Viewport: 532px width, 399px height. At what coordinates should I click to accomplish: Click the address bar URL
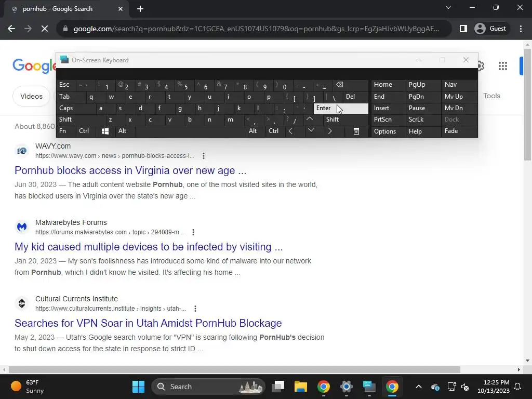256,29
